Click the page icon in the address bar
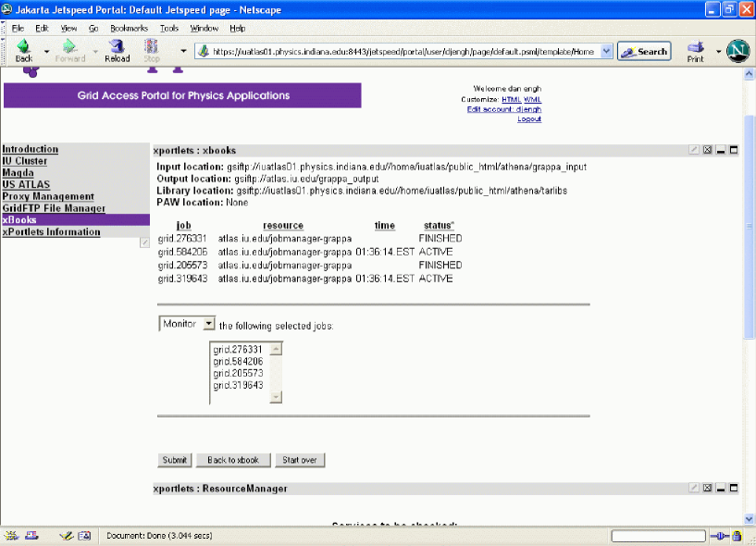The image size is (756, 546). point(204,51)
